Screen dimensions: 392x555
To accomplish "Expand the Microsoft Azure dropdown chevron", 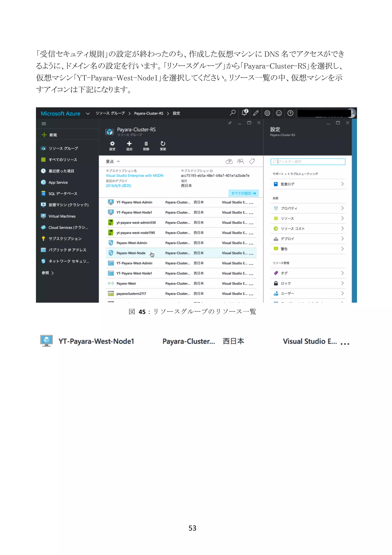I will [x=88, y=114].
